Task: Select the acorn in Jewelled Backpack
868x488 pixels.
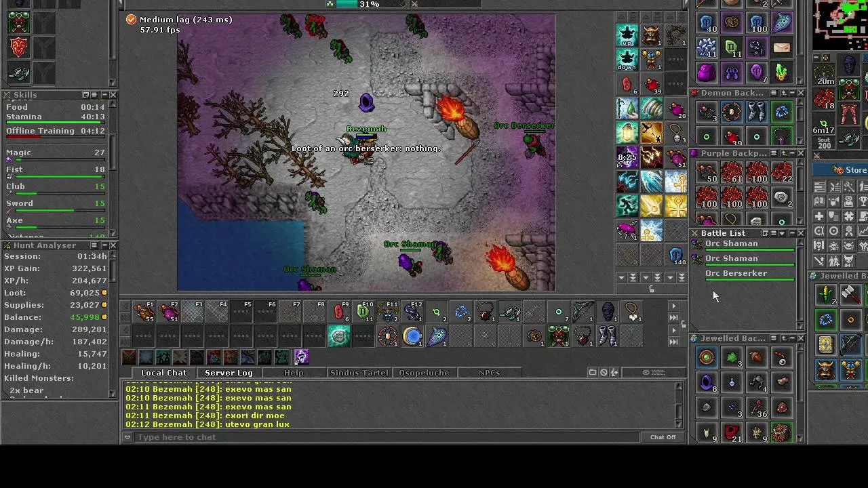Action: [756, 357]
